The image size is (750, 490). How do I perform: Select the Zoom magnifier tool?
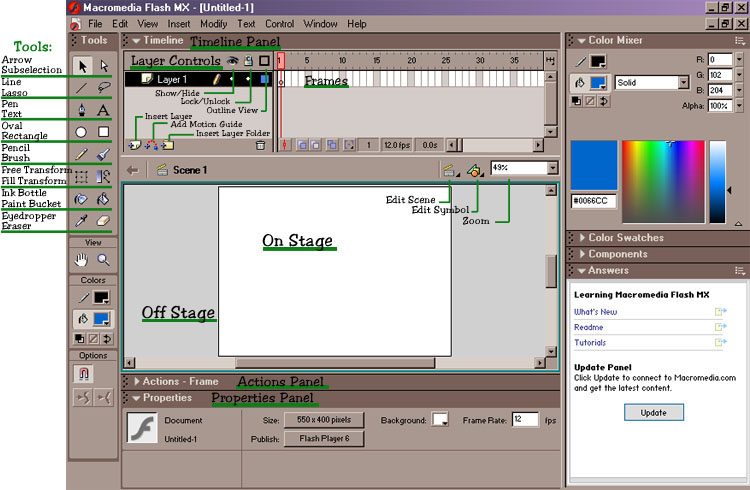coord(104,260)
